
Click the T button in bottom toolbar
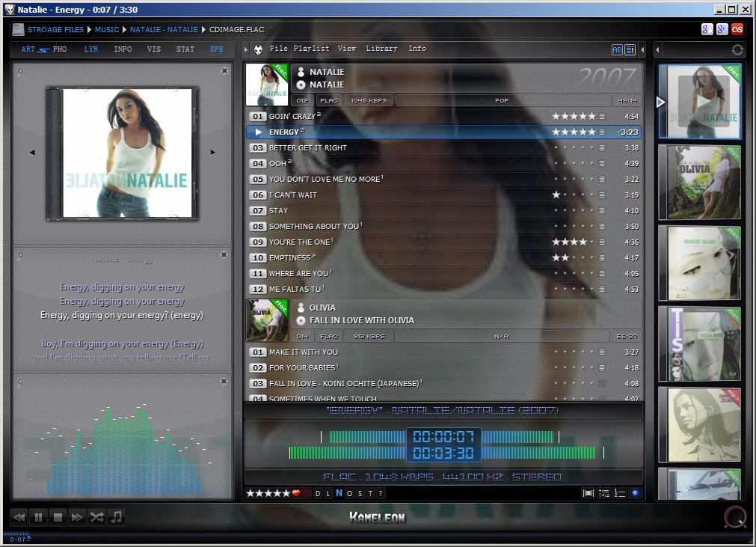[370, 493]
